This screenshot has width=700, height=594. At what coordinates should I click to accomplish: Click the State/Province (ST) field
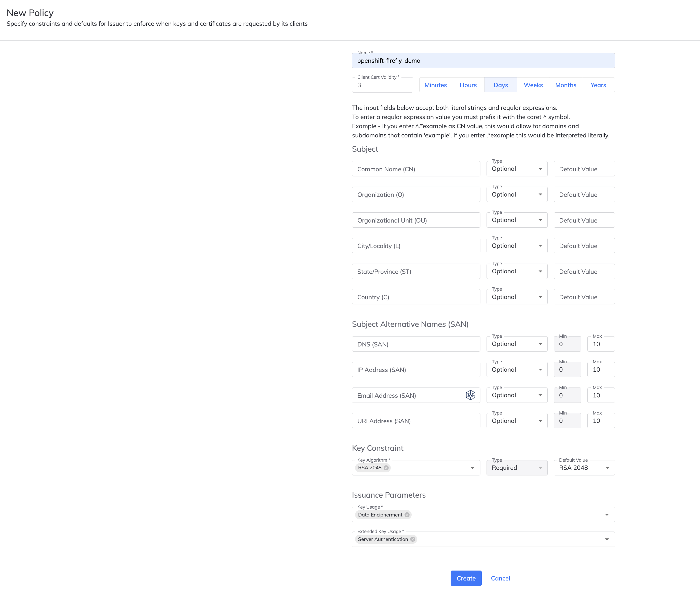click(416, 271)
